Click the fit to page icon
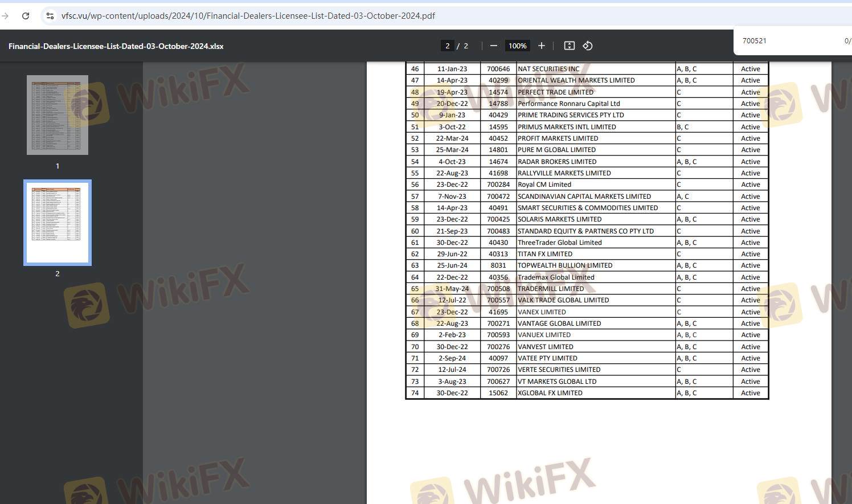The image size is (852, 504). [x=569, y=46]
